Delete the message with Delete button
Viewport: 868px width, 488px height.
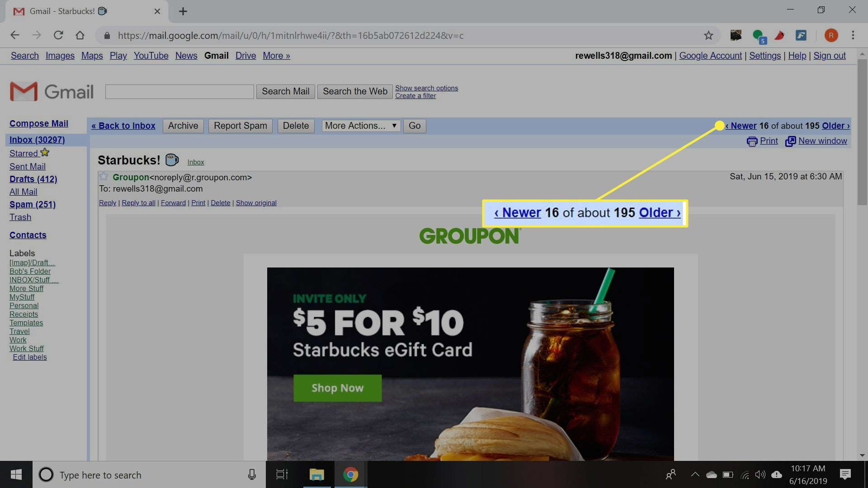[x=296, y=126]
